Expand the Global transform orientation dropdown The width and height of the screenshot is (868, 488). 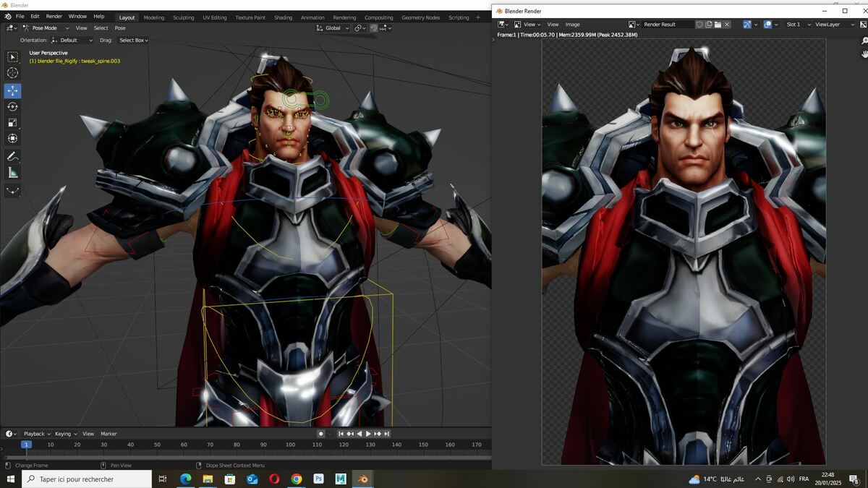tap(333, 28)
